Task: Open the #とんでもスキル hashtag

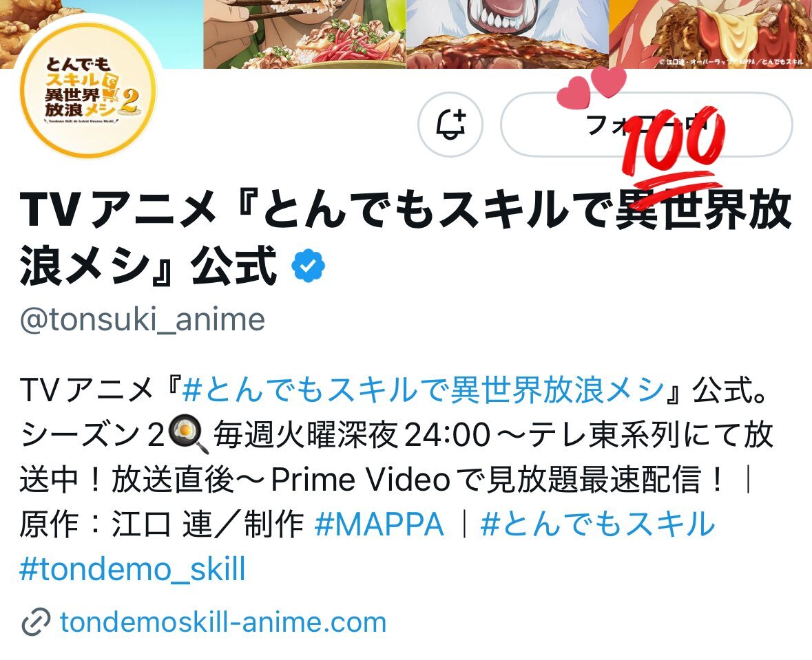Action: click(598, 524)
